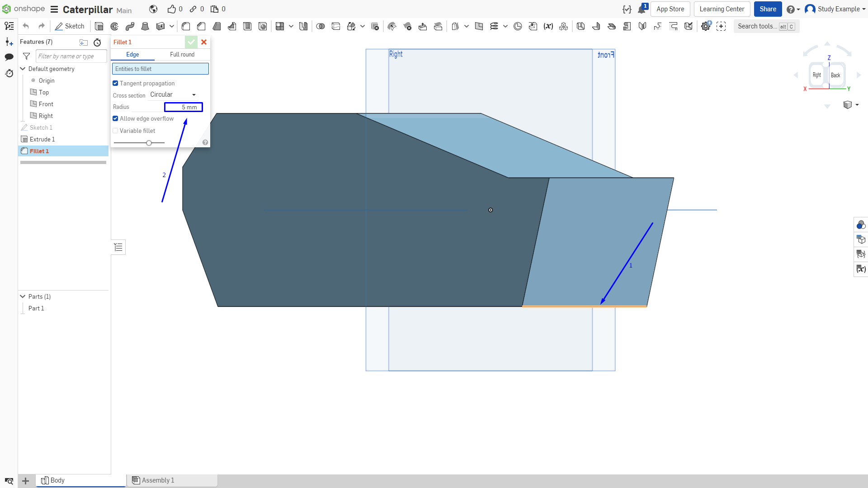The width and height of the screenshot is (868, 488).
Task: Open the rollback bar stopwatch icon
Action: [97, 42]
